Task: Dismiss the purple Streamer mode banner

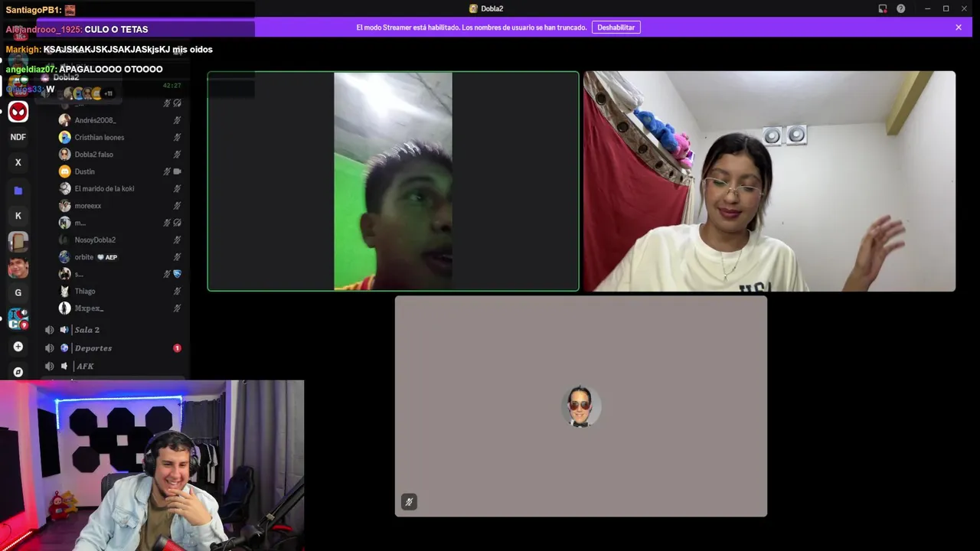Action: point(959,28)
